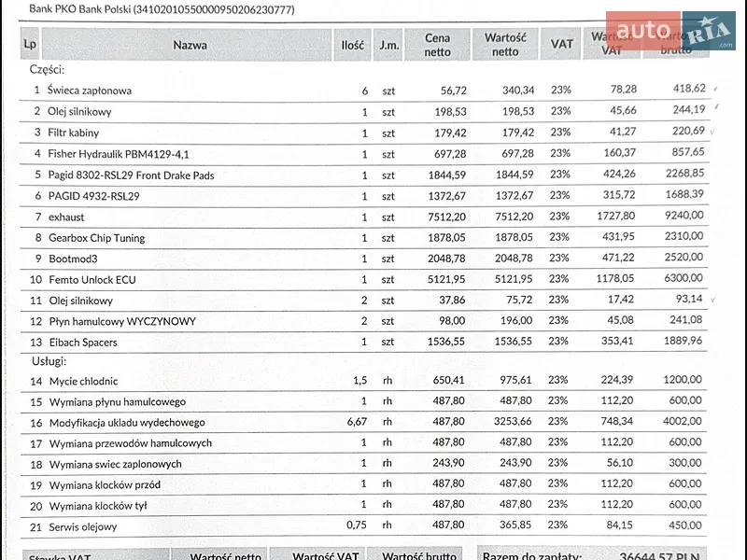The image size is (747, 560).
Task: Select the Gearbox Chip Tuning row
Action: click(364, 238)
